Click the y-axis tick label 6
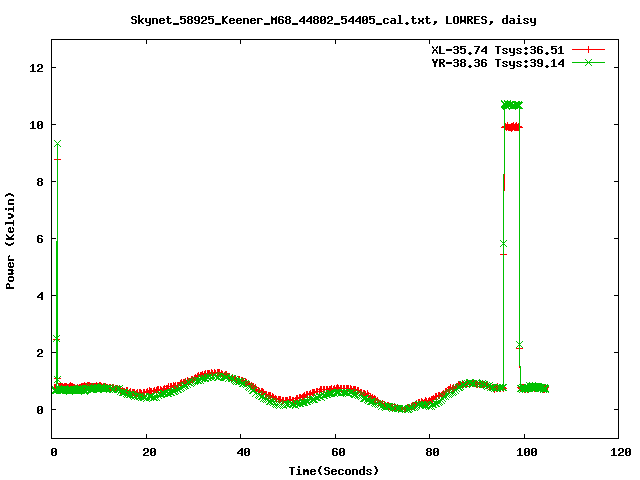Screen dimensions: 640x480 40,238
